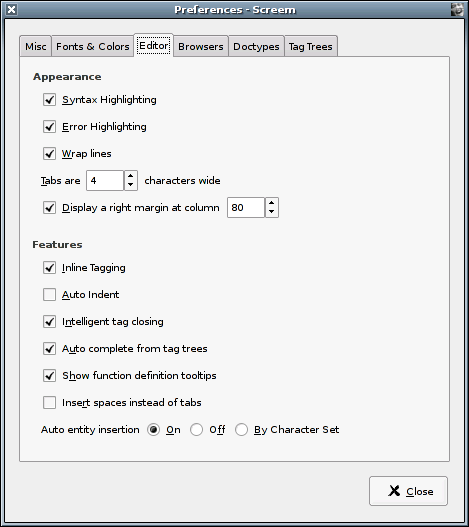The image size is (469, 527).
Task: Switch to the Tag Trees tab
Action: (311, 46)
